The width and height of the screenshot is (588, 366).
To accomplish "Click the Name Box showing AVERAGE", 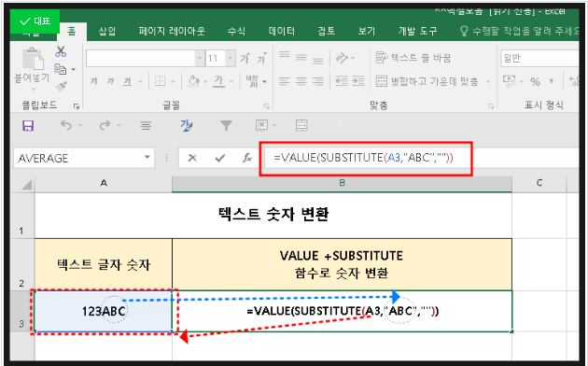I will tap(84, 158).
